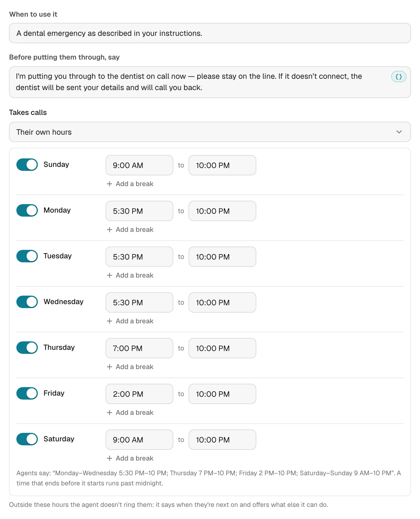Image resolution: width=420 pixels, height=519 pixels.
Task: Open the 'Their own hours' dropdown
Action: tap(210, 132)
